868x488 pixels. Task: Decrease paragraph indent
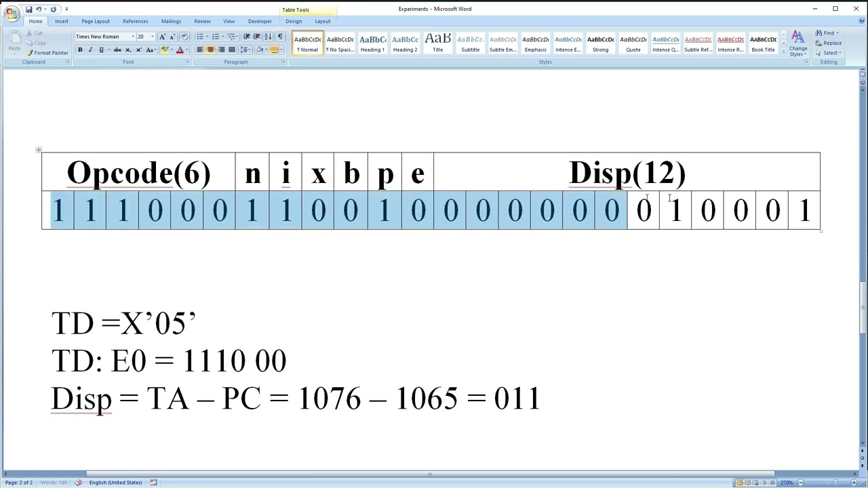pos(246,37)
